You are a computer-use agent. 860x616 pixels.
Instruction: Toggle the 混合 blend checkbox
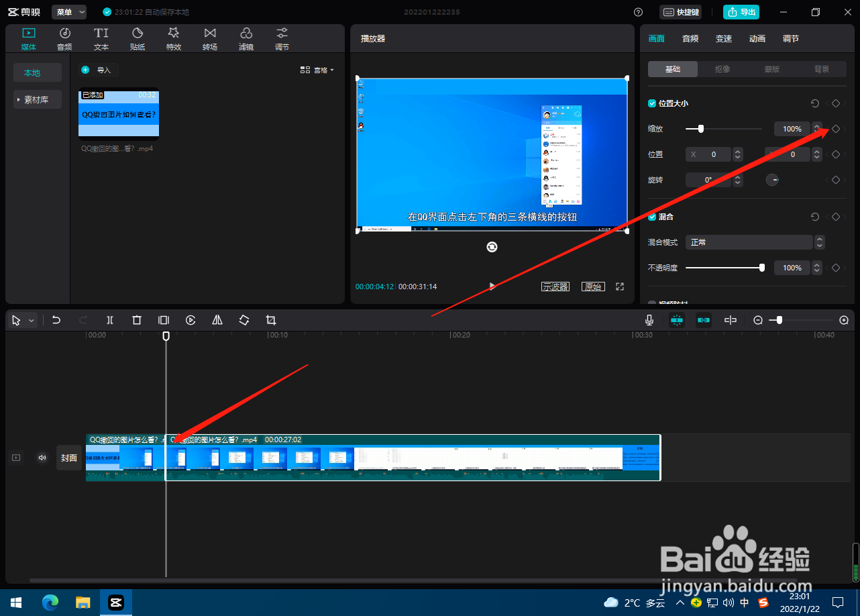[x=651, y=217]
